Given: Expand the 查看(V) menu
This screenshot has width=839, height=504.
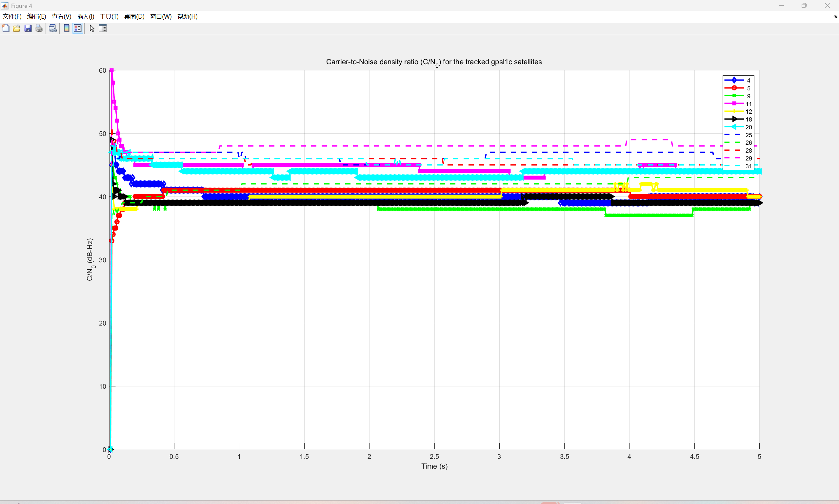Looking at the screenshot, I should pyautogui.click(x=61, y=16).
